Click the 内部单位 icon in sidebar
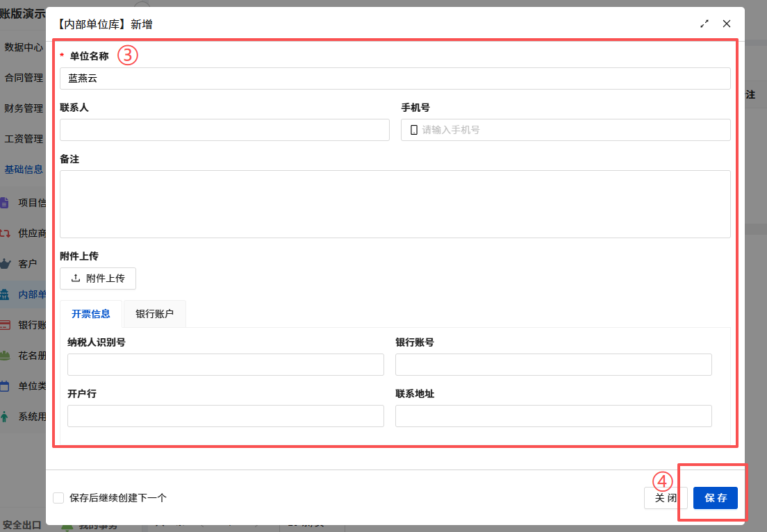This screenshot has height=532, width=767. [x=4, y=294]
